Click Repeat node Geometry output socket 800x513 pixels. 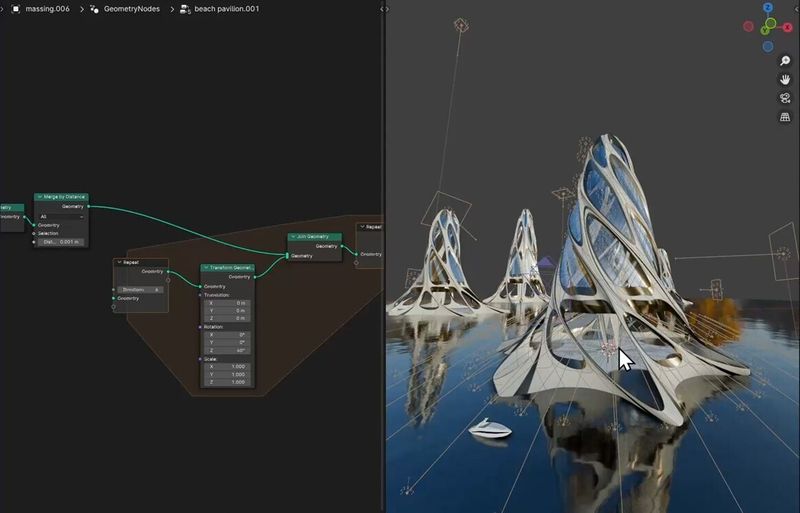168,272
